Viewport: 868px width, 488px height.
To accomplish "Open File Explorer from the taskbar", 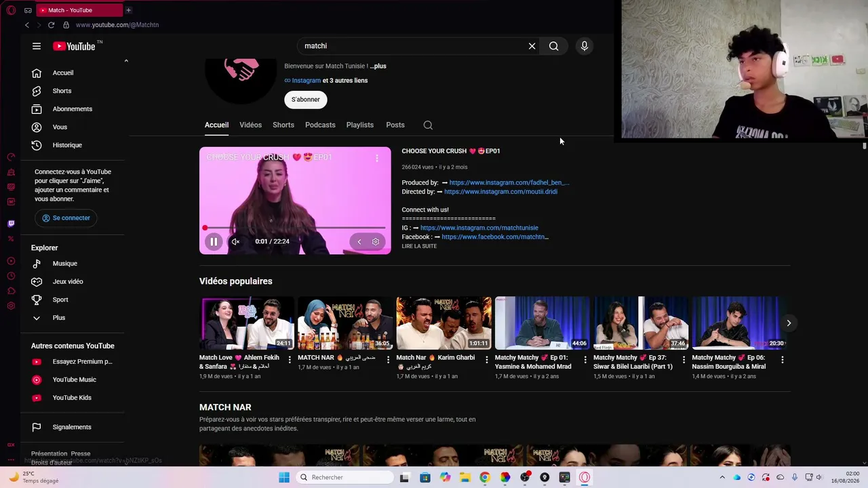I will 465,477.
